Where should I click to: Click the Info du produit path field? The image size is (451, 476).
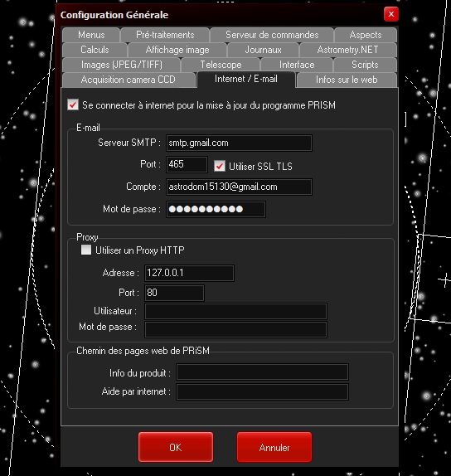coord(262,372)
